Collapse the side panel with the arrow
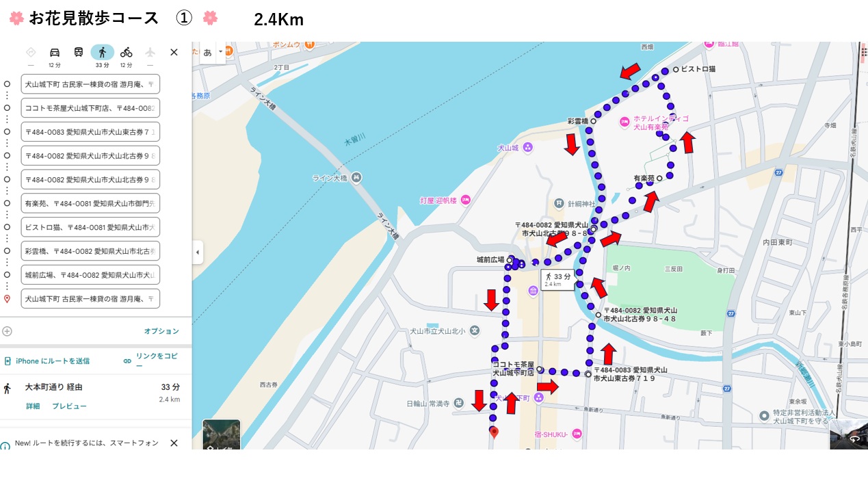Image resolution: width=868 pixels, height=483 pixels. (x=198, y=252)
